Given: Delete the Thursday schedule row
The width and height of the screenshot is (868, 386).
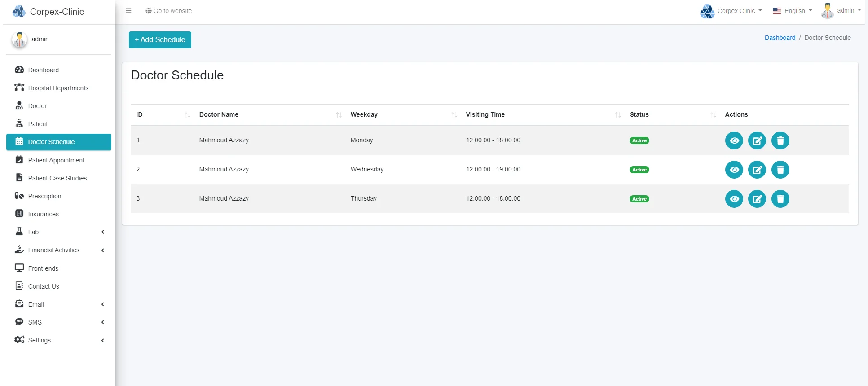Looking at the screenshot, I should (780, 199).
